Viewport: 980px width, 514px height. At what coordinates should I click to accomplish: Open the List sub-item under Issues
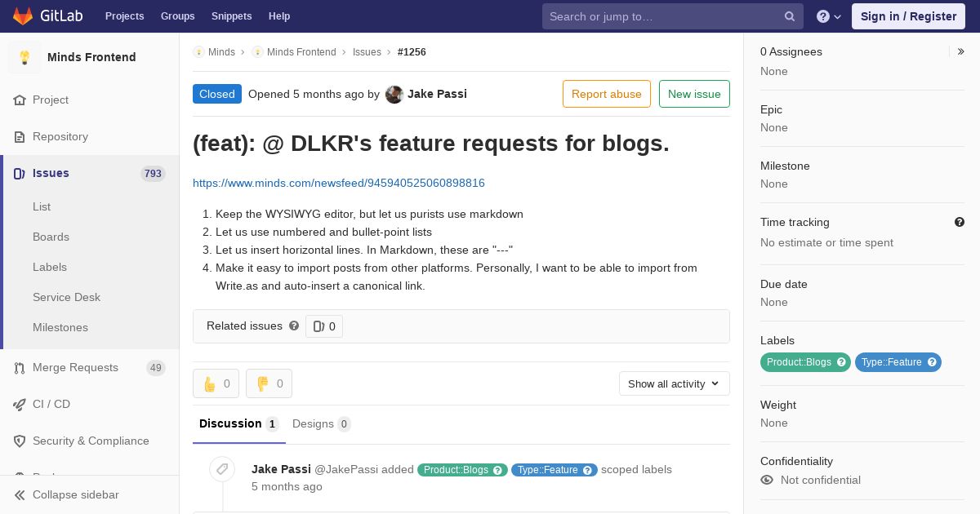(42, 206)
